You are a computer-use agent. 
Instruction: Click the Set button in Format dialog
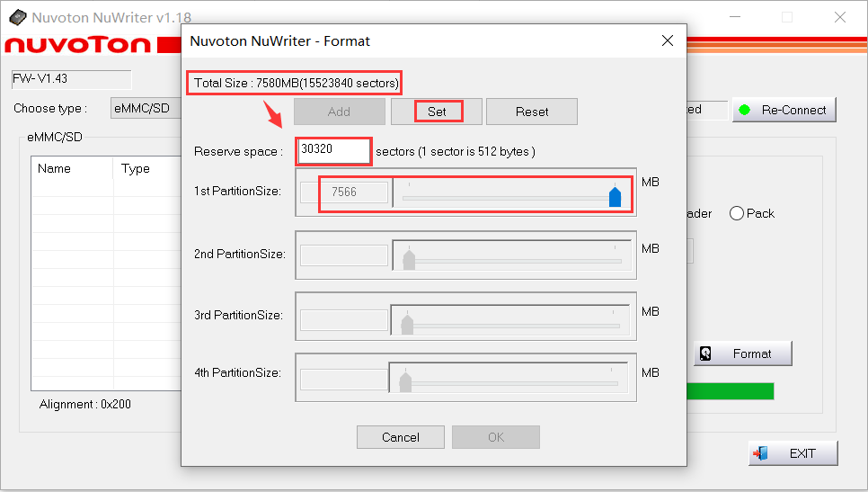(x=437, y=112)
